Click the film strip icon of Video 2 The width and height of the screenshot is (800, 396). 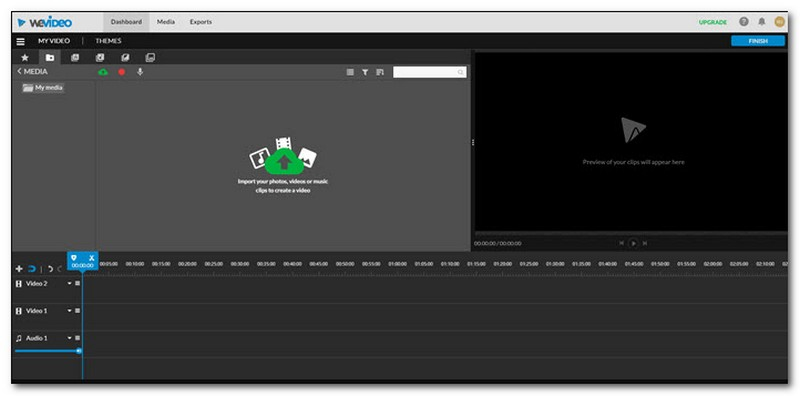[19, 284]
